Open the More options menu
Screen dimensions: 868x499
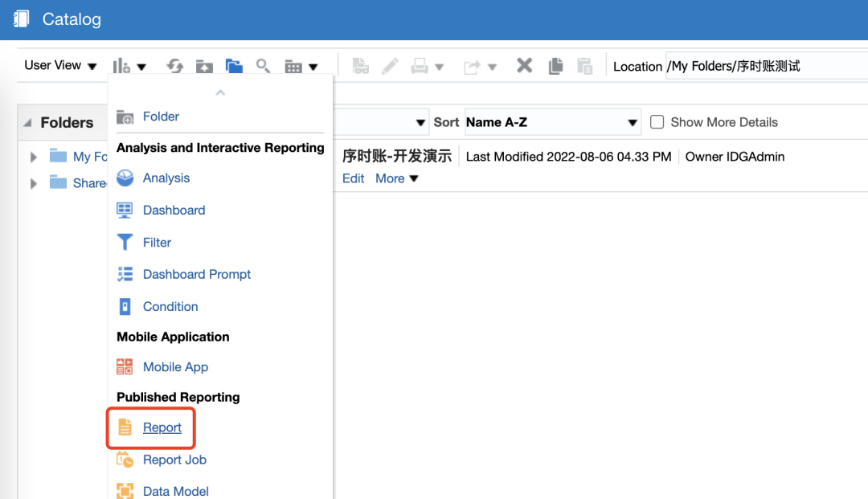396,178
